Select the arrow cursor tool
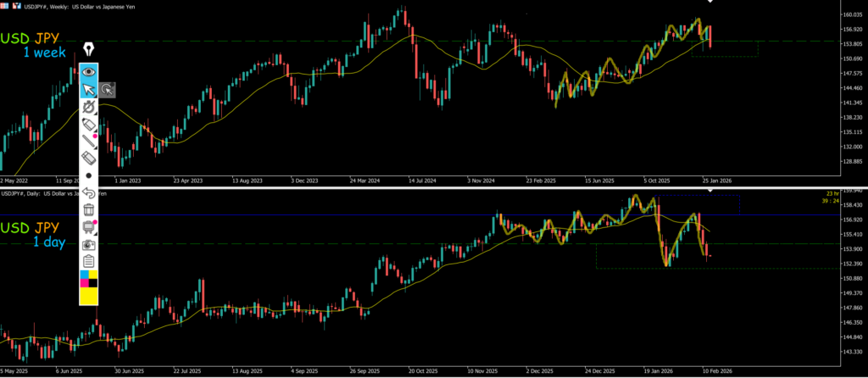Viewport: 868px width, 378px height. point(88,89)
